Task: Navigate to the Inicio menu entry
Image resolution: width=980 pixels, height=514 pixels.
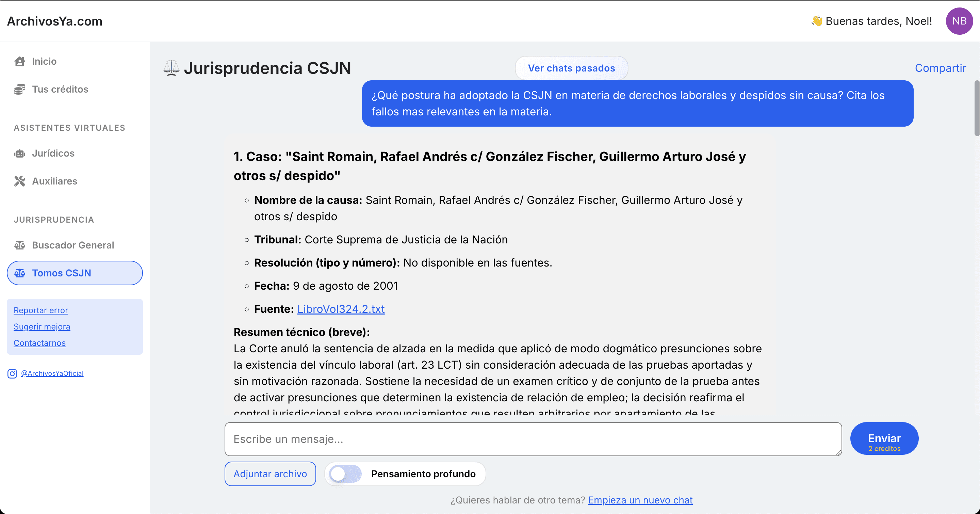Action: 44,61
